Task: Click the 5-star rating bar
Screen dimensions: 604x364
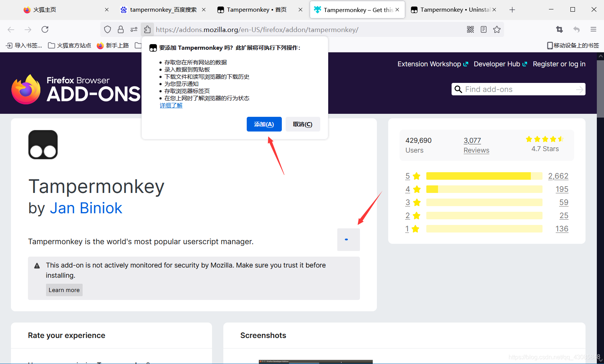Action: [484, 176]
